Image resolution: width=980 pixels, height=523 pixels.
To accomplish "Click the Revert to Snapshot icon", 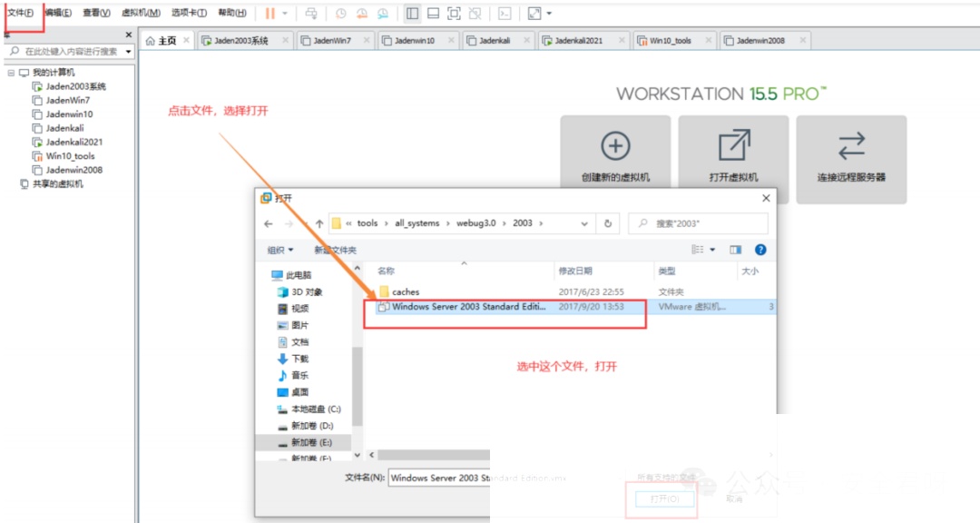I will pyautogui.click(x=362, y=13).
